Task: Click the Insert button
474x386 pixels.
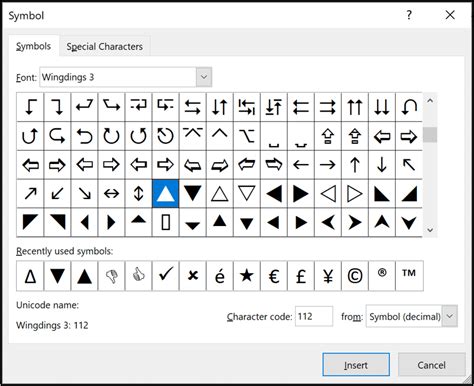Action: 356,365
